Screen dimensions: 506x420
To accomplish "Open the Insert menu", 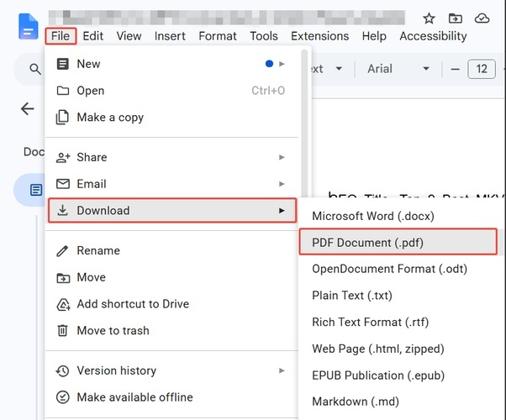I will [x=170, y=36].
